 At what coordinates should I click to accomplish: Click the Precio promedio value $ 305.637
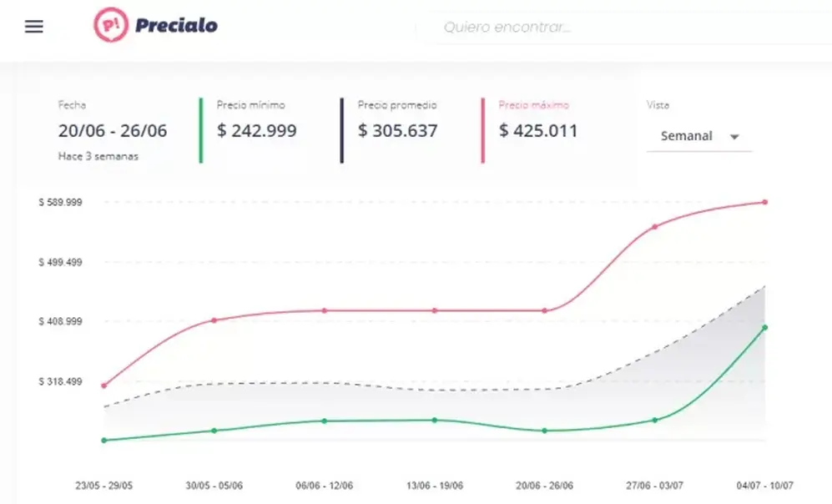pos(398,130)
